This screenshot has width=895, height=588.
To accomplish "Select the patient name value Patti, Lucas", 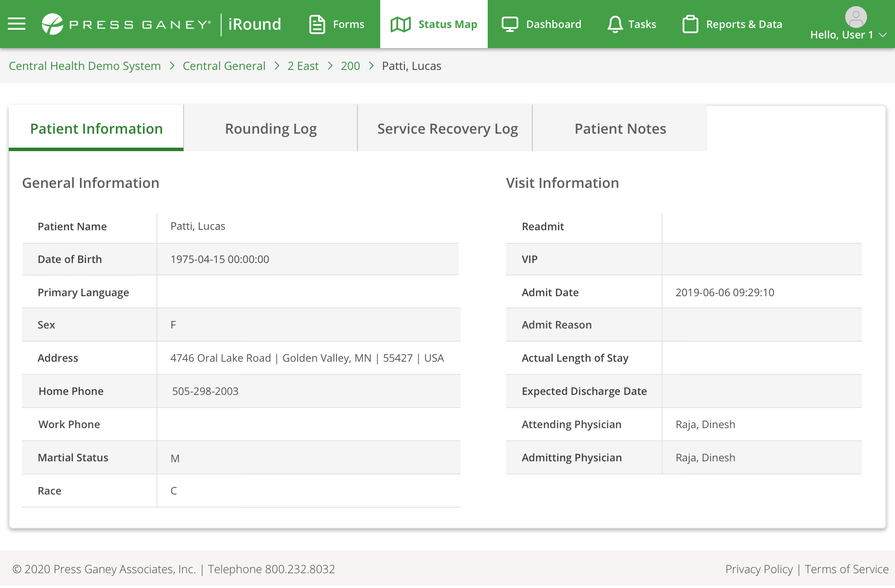I will tap(198, 226).
